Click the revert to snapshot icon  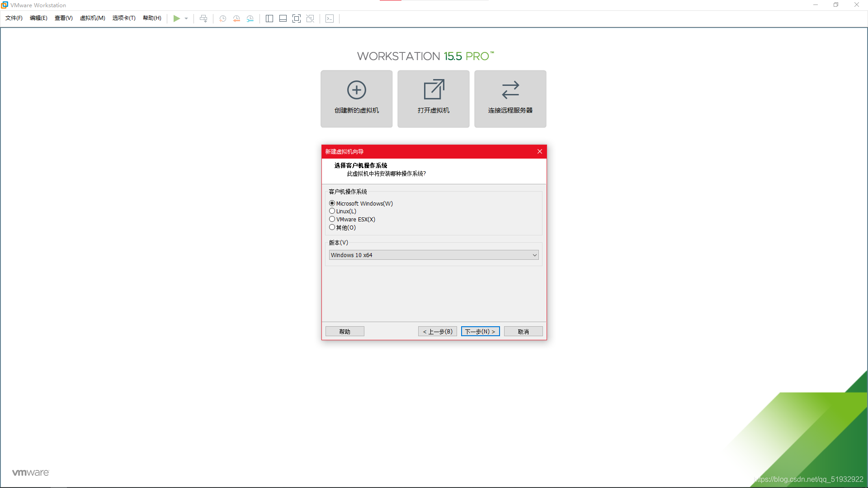236,19
